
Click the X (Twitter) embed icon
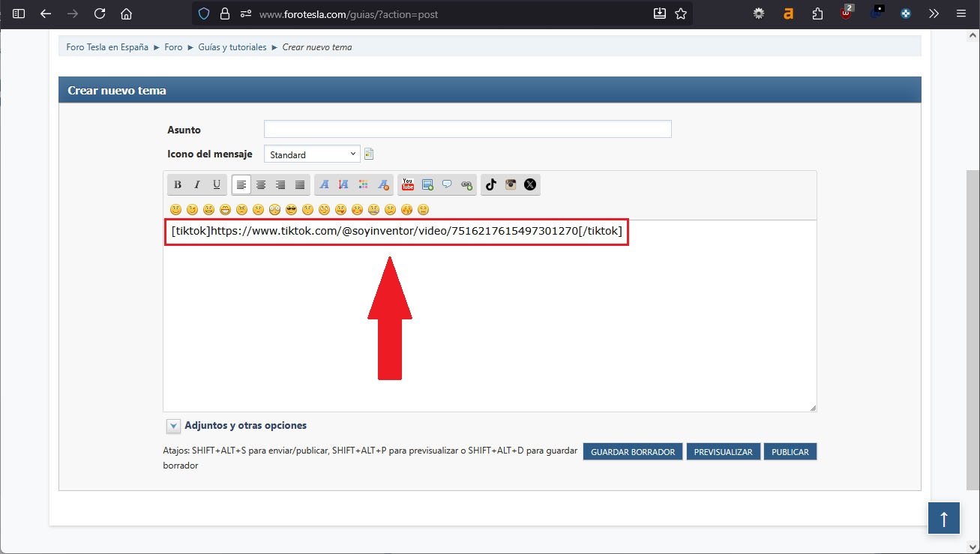coord(530,184)
